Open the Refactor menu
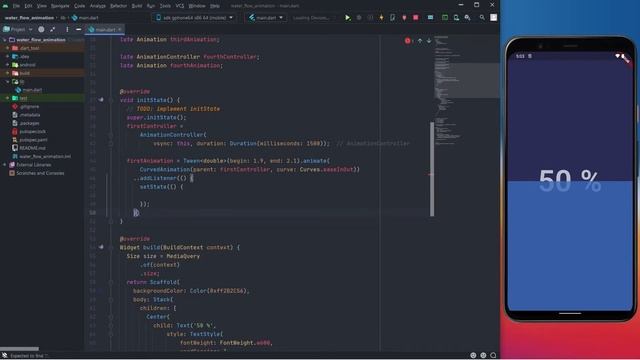640x360 pixels. click(x=118, y=6)
